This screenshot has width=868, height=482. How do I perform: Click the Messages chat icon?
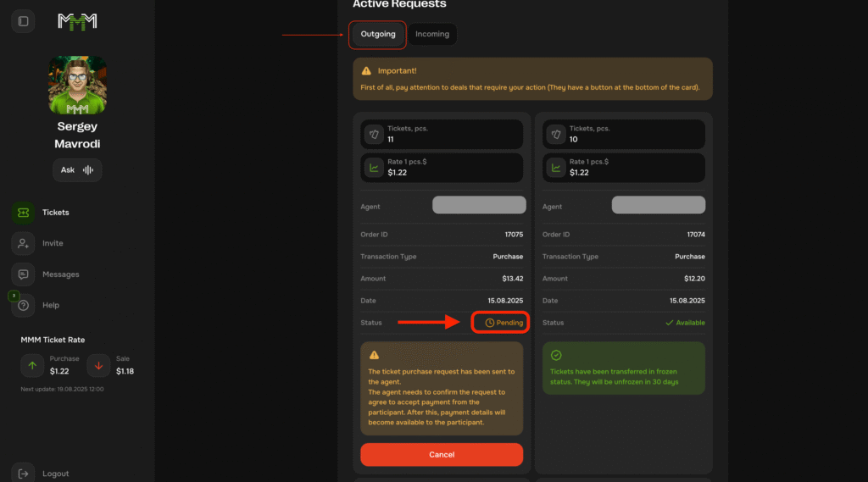pos(23,274)
